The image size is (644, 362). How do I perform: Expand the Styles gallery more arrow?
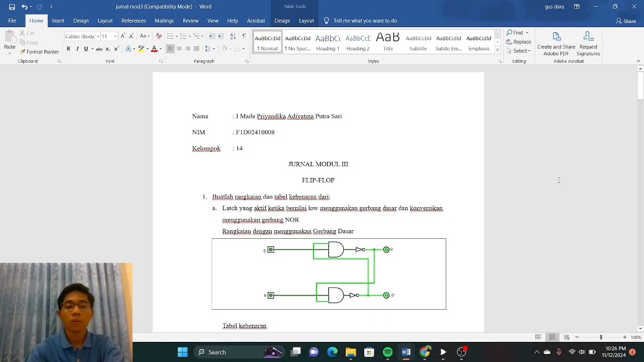coord(498,50)
